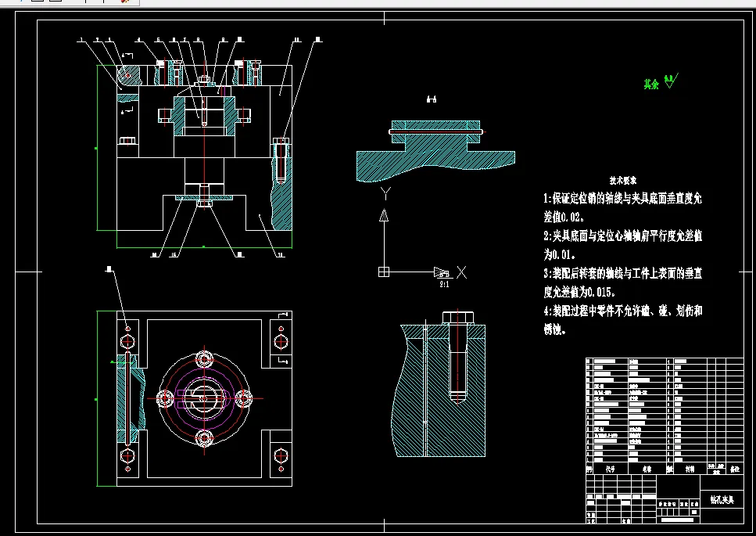Screen dimensions: 756x536
Task: Select the bottom bolt on the plan view circle
Action: (204, 438)
